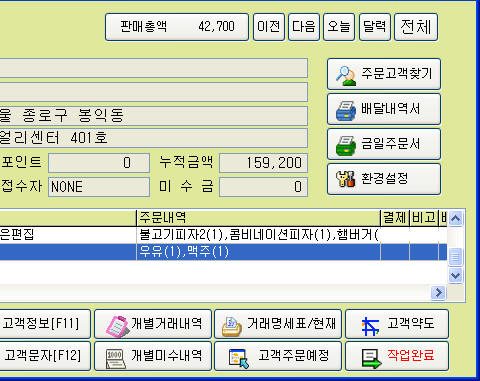Click the order list scroll-down arrow
This screenshot has height=381, width=480.
[x=455, y=276]
